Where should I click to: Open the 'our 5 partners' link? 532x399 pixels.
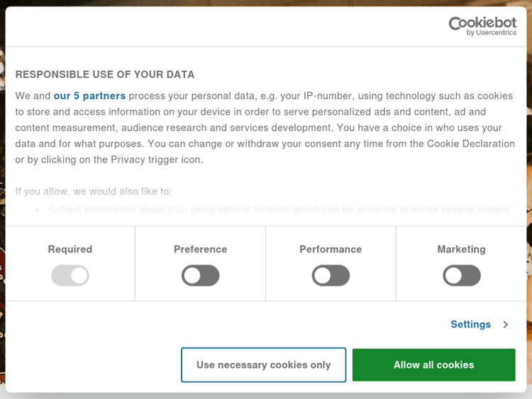89,96
